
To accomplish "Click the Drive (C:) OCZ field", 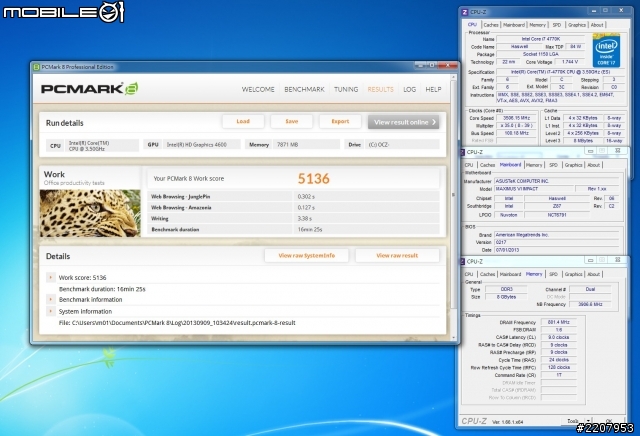I will 402,145.
